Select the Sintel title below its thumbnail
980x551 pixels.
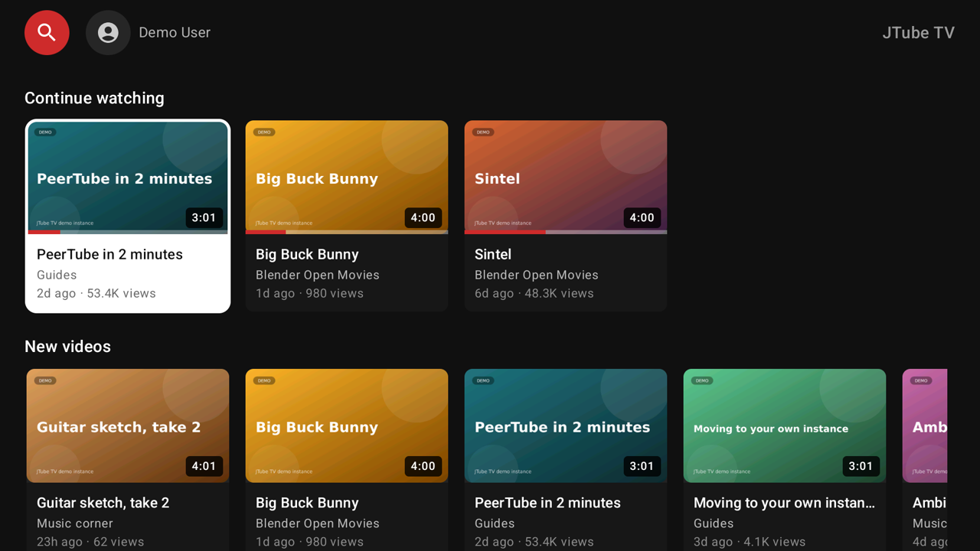pos(493,254)
